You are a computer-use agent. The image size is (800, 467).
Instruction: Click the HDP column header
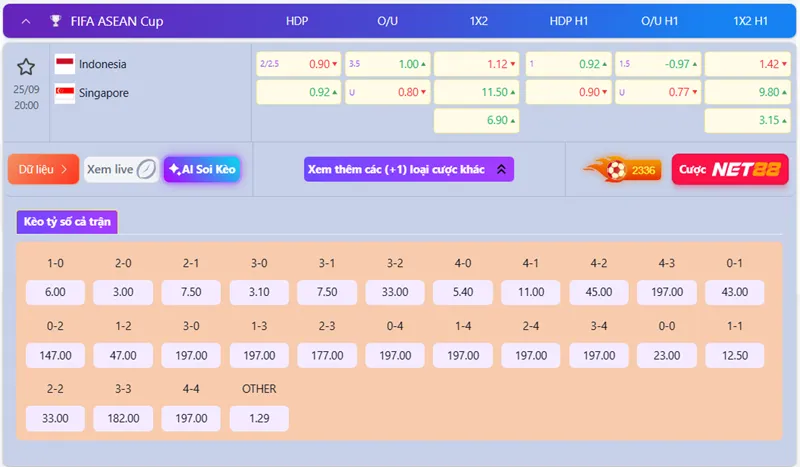(297, 21)
